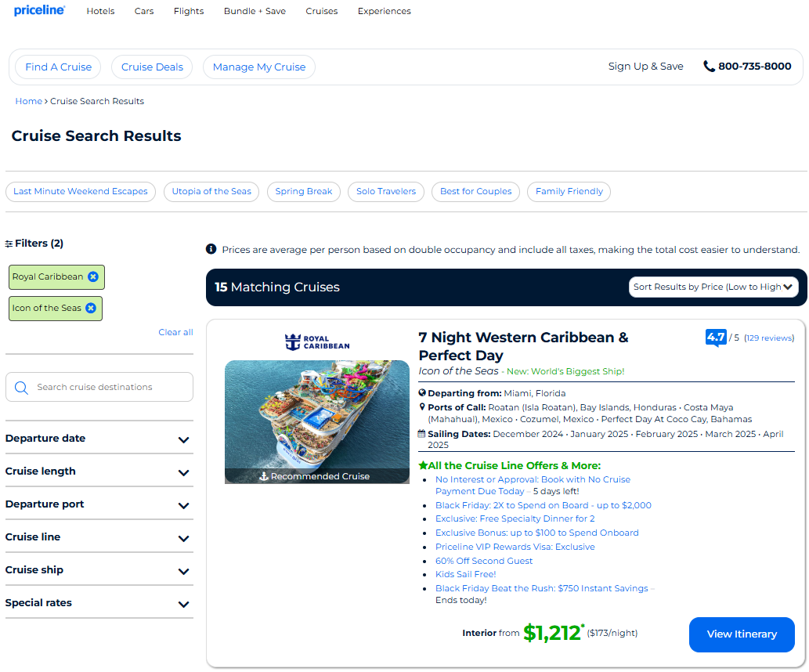Focus the Search cruise destinations field
This screenshot has width=809, height=672.
click(x=99, y=387)
